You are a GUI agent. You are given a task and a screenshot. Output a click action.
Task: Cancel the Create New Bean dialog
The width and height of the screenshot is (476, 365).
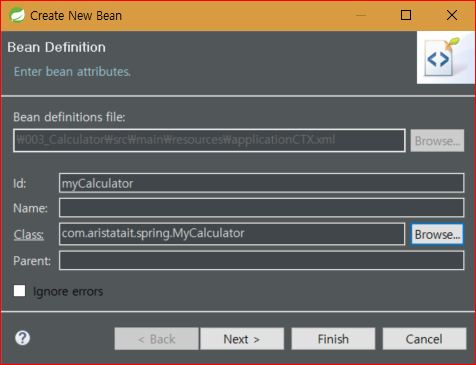click(424, 339)
